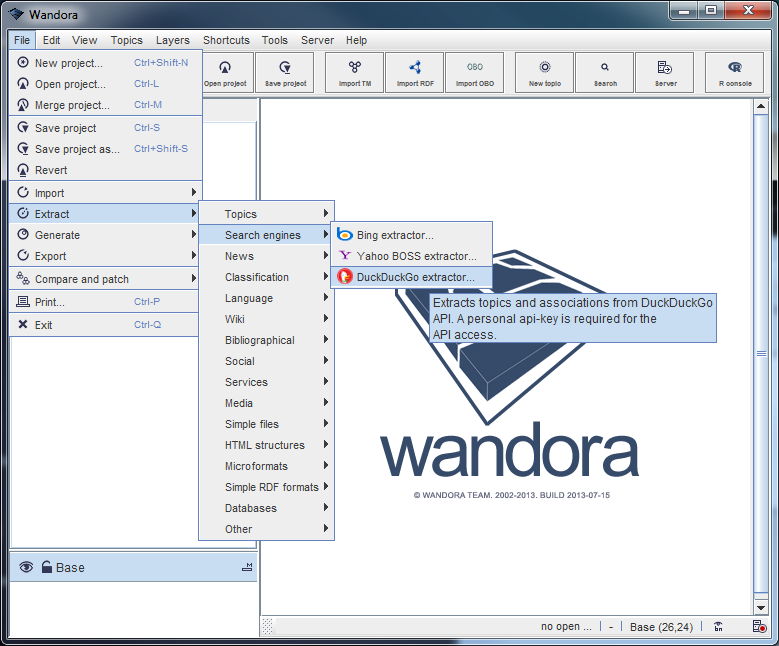The height and width of the screenshot is (646, 779).
Task: Click the Search toolbar icon
Action: pyautogui.click(x=604, y=72)
